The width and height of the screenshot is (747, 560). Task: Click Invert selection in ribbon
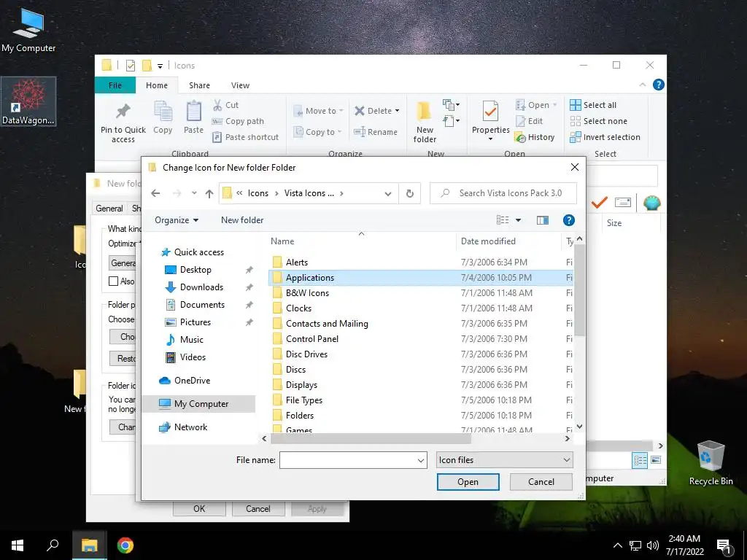pos(605,137)
